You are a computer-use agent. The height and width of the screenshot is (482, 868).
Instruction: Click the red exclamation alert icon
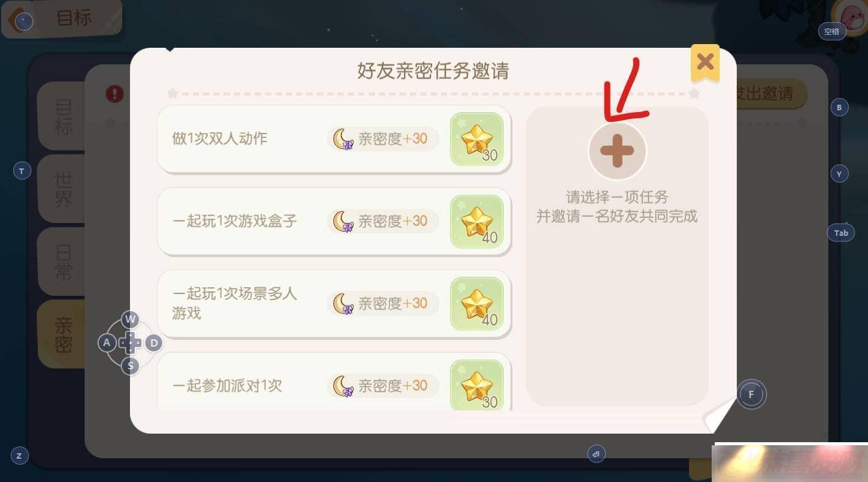point(115,94)
